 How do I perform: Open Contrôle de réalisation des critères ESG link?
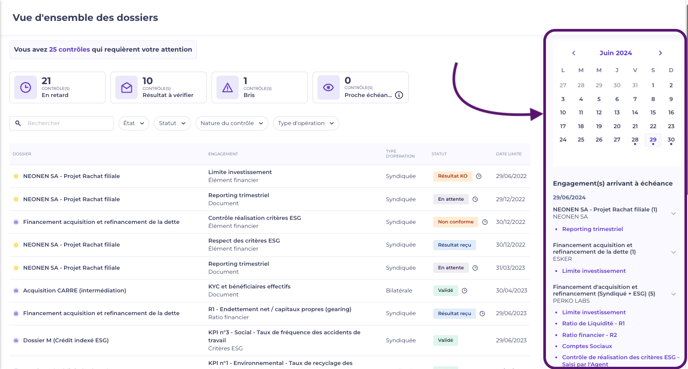[x=620, y=361]
